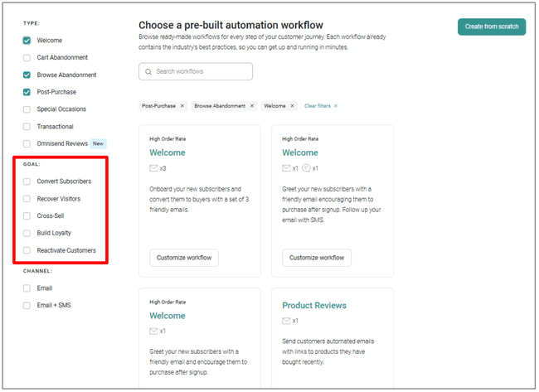The image size is (539, 392).
Task: Open the Product Reviews workflow title
Action: point(314,305)
